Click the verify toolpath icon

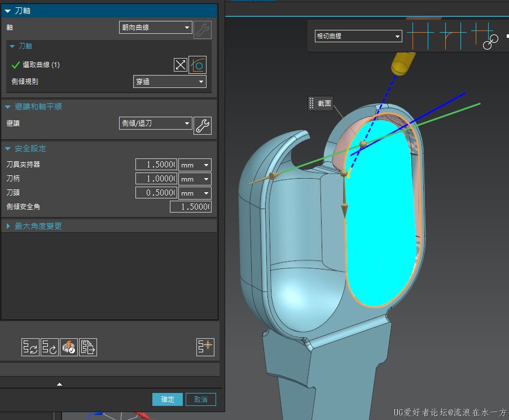(x=69, y=347)
